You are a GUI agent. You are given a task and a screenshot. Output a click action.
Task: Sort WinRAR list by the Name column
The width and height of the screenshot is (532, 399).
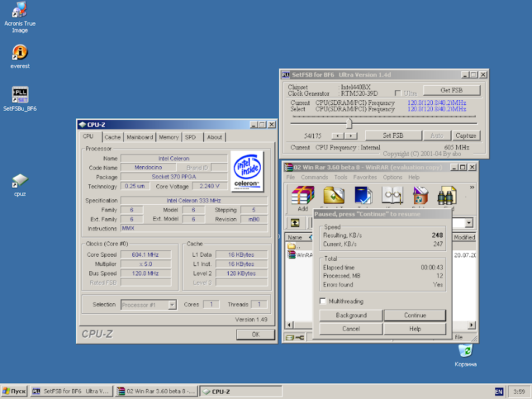coord(299,237)
